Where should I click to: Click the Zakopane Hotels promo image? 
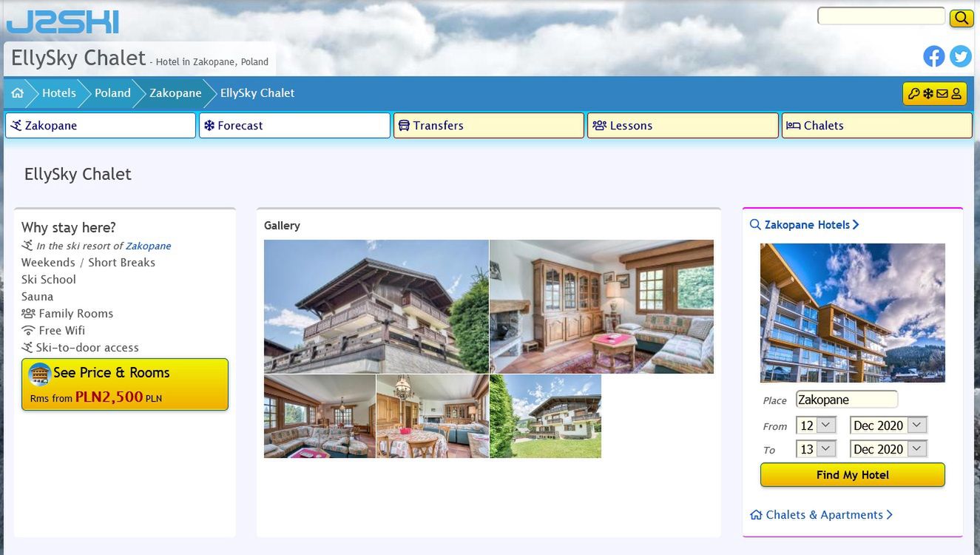(853, 313)
